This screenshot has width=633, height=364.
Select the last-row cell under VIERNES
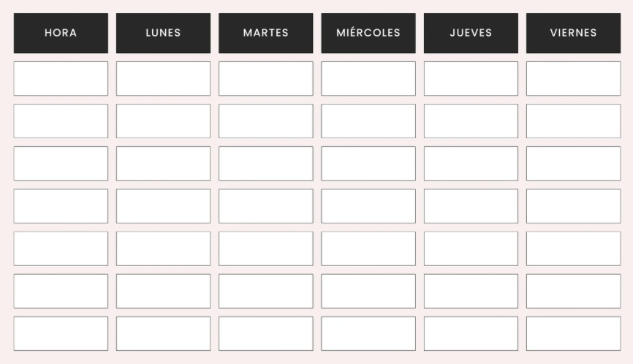[x=573, y=333]
